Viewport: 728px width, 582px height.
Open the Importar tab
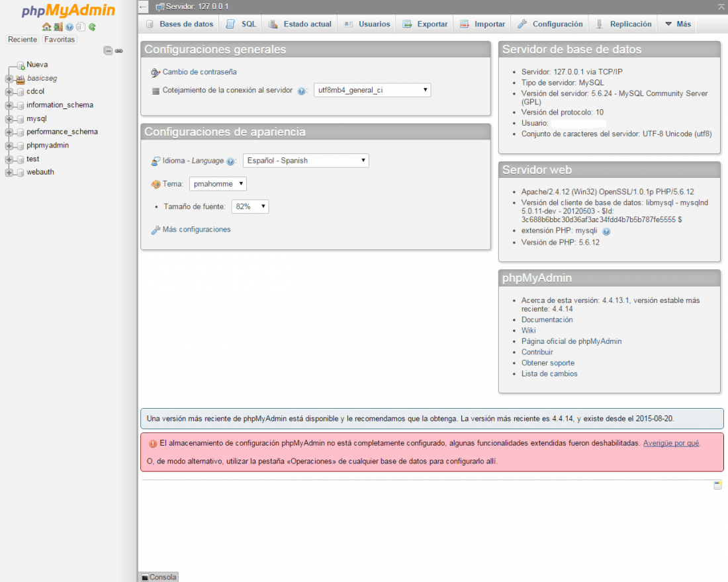[482, 24]
